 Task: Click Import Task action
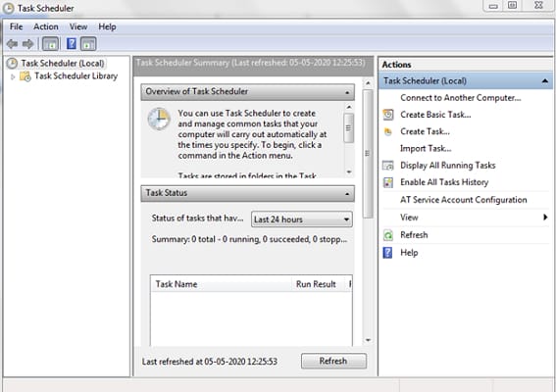point(426,149)
